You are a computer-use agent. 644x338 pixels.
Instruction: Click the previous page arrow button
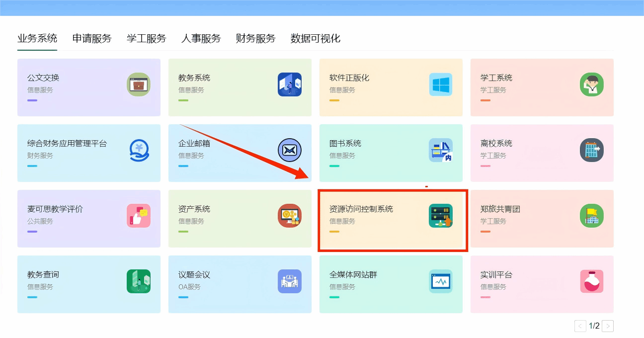click(x=580, y=326)
